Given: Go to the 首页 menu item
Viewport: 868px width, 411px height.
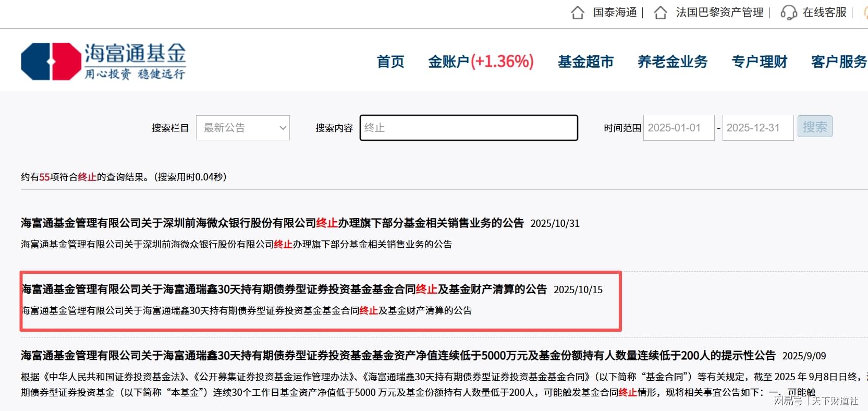Looking at the screenshot, I should tap(390, 62).
